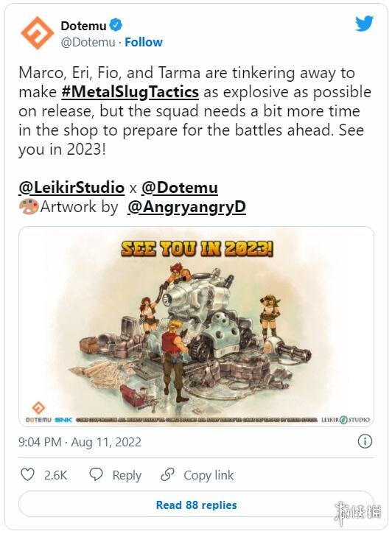Click the Copy link text label
This screenshot has height=534, width=392.
pos(209,475)
